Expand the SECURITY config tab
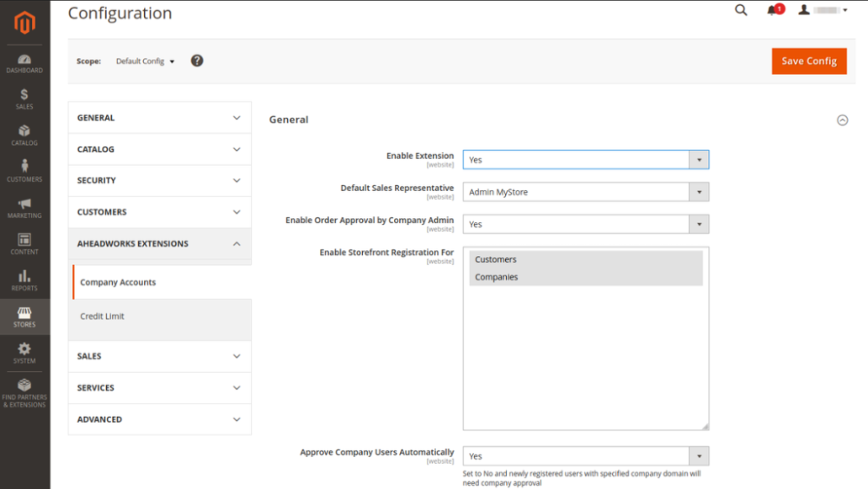 point(160,181)
